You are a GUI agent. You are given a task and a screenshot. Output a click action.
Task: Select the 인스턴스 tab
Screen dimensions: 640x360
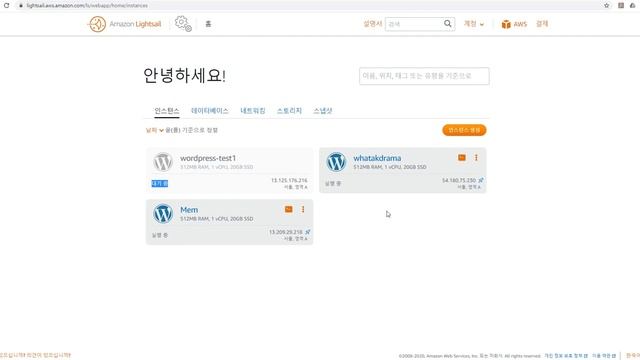pyautogui.click(x=167, y=111)
